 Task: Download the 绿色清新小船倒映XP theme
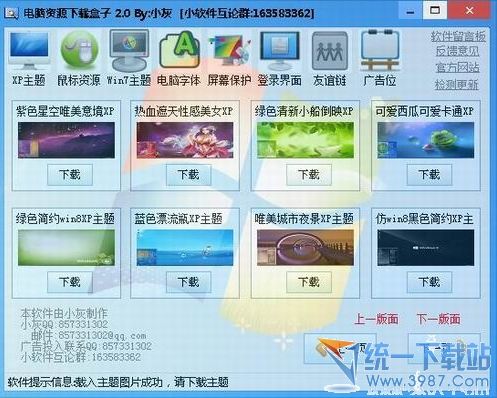[309, 175]
